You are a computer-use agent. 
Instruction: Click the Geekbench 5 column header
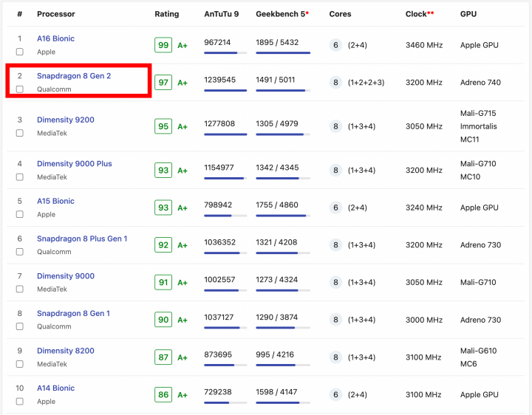point(282,14)
